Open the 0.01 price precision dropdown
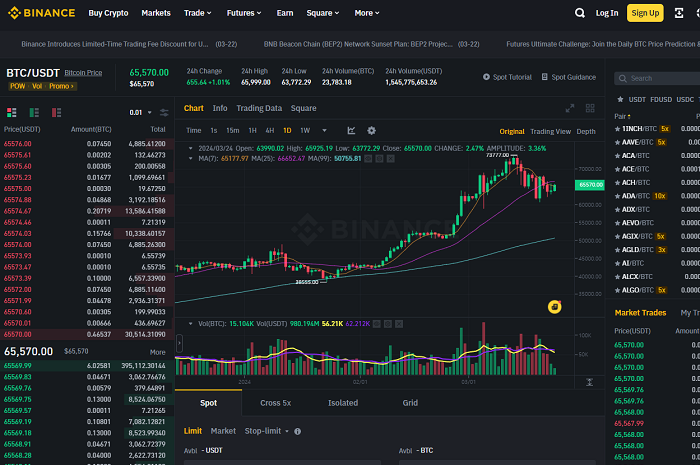700x465 pixels. (141, 112)
